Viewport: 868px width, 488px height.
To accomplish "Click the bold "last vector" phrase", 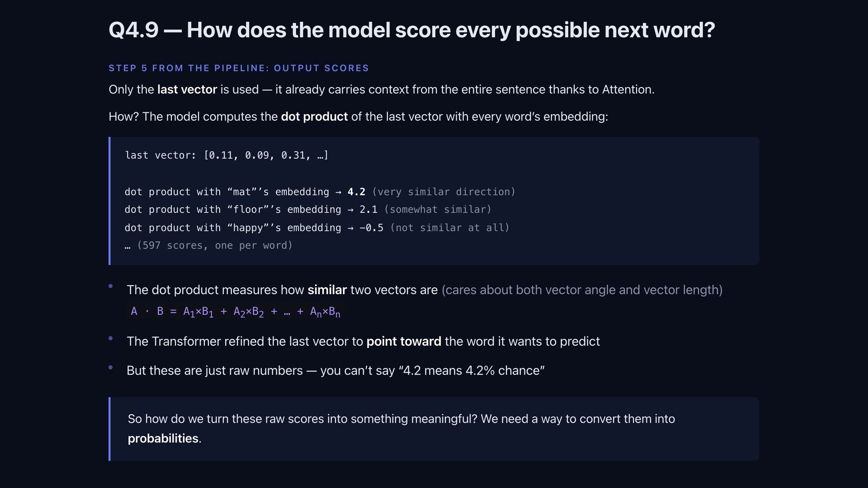I will 187,89.
